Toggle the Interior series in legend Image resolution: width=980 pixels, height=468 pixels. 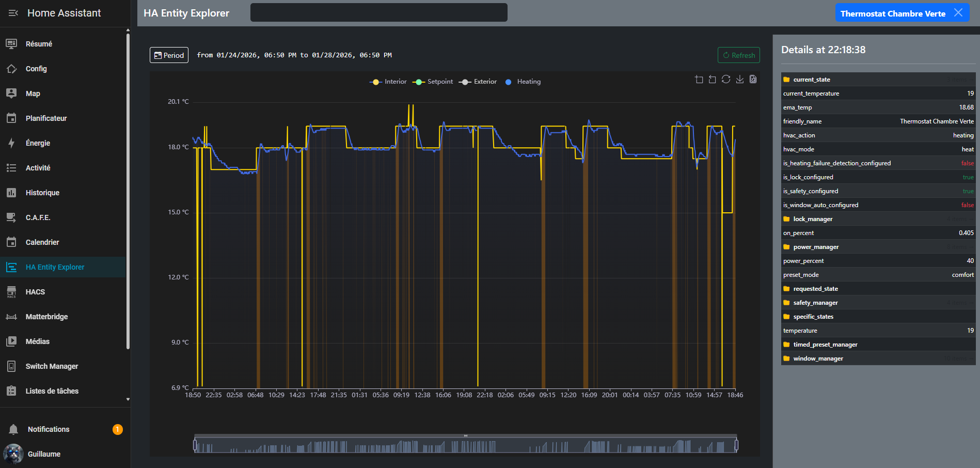click(x=388, y=82)
